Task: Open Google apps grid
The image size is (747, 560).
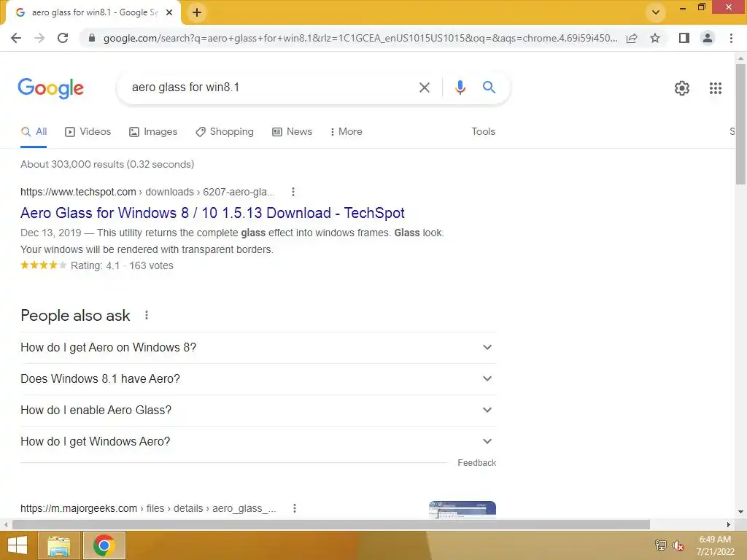Action: (715, 88)
